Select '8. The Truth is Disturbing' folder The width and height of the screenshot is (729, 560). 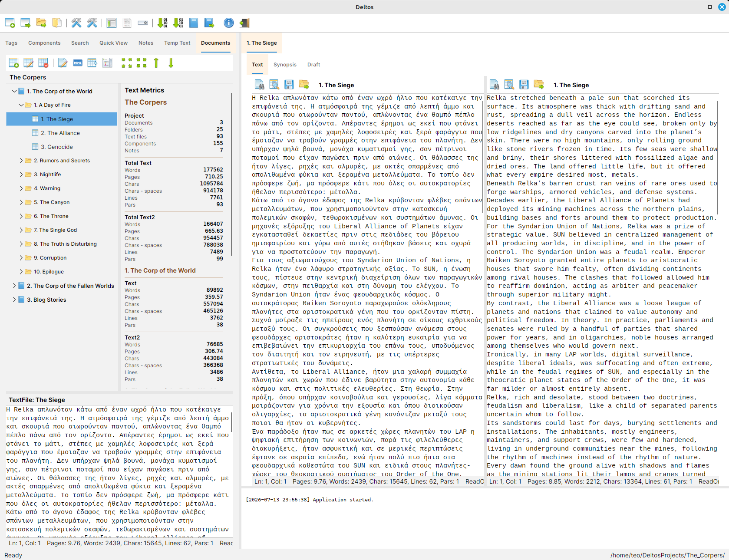click(65, 244)
